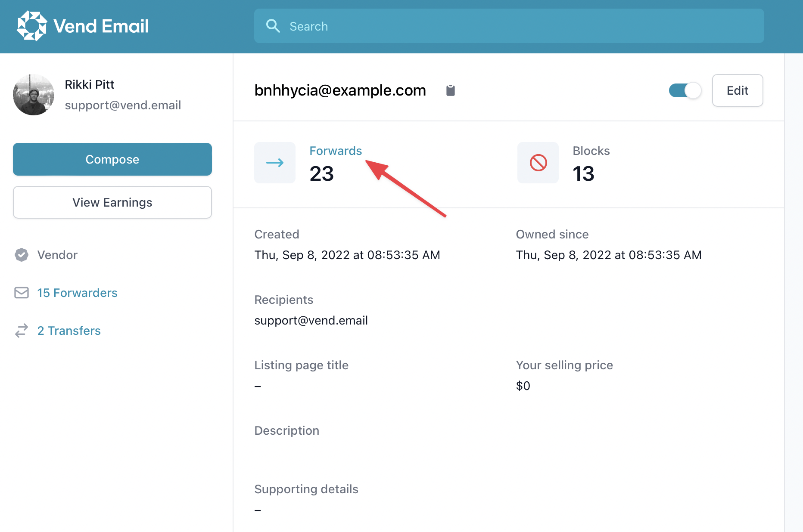Screen dimensions: 803x532
Task: Click the Listing page title label
Action: coord(301,365)
